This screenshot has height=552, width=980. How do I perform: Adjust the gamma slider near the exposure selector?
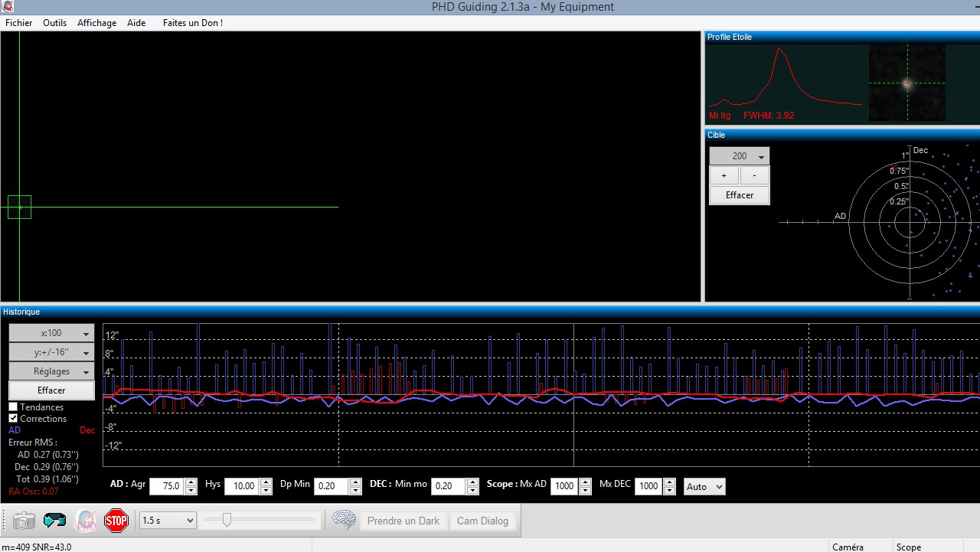[x=227, y=521]
